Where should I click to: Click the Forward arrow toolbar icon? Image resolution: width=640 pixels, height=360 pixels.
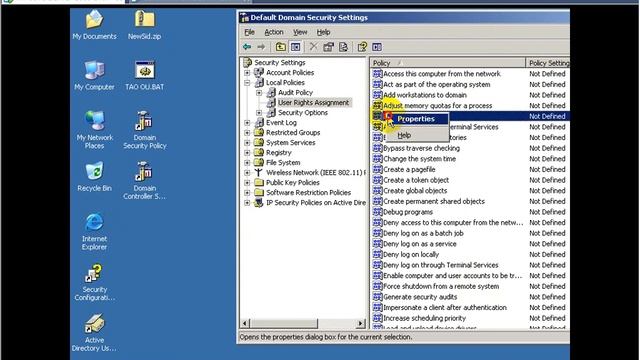[x=261, y=47]
